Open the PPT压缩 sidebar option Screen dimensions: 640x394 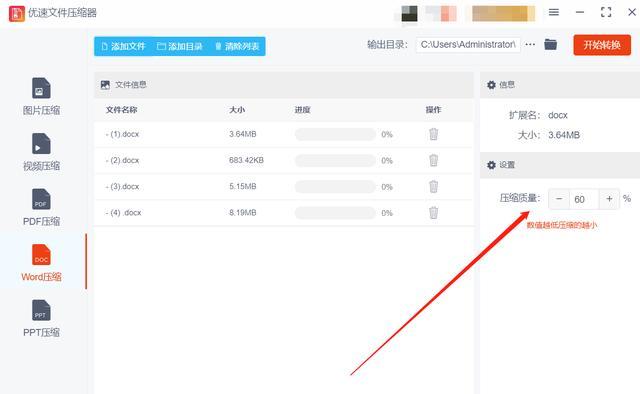[x=41, y=319]
